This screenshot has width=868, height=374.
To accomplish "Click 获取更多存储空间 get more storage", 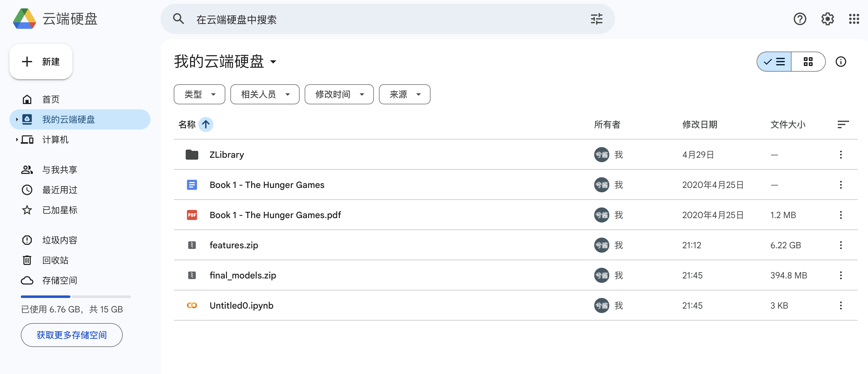I will coord(71,335).
